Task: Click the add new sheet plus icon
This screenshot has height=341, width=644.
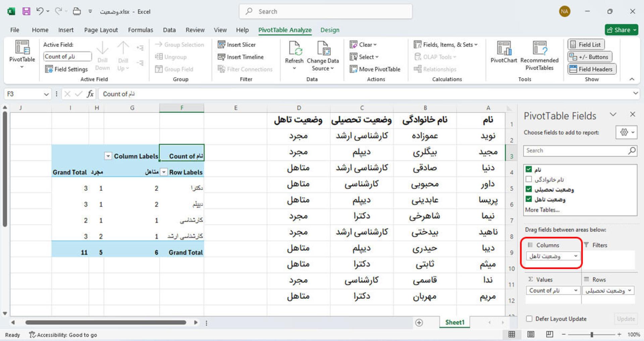Action: (x=419, y=323)
